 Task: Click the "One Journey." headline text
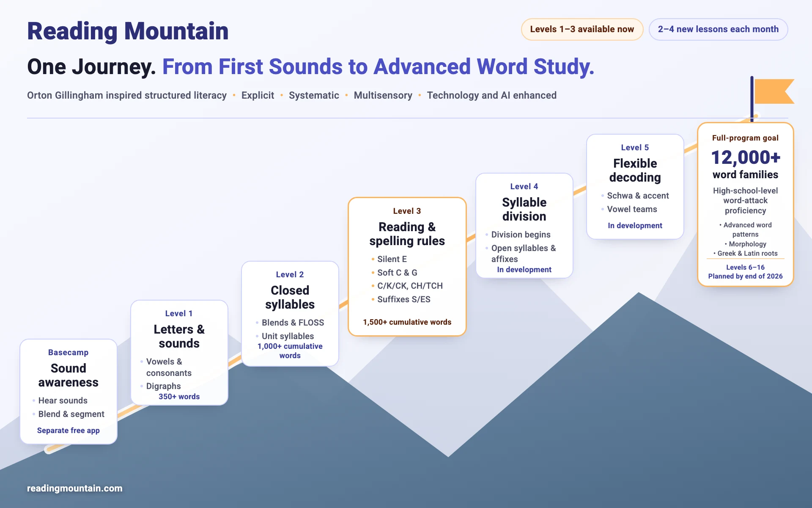click(x=91, y=67)
